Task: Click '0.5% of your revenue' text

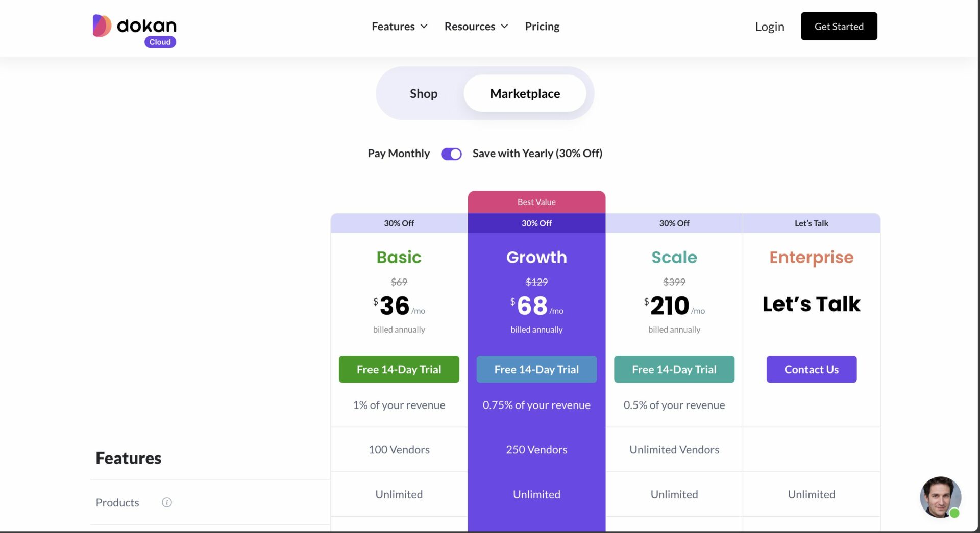Action: pos(674,405)
